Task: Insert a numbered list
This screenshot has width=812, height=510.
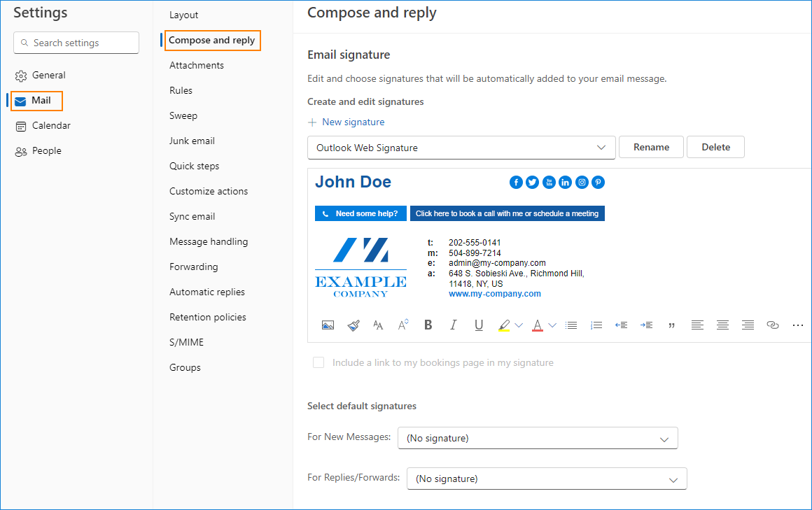Action: coord(596,325)
